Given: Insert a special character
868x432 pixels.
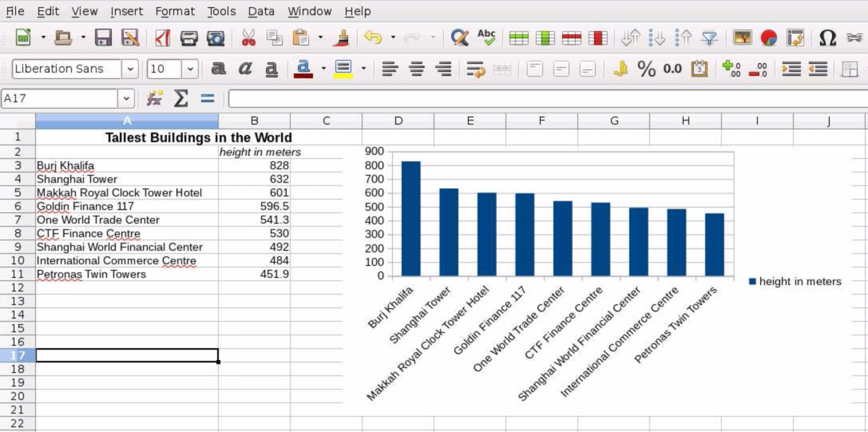Looking at the screenshot, I should pyautogui.click(x=827, y=38).
